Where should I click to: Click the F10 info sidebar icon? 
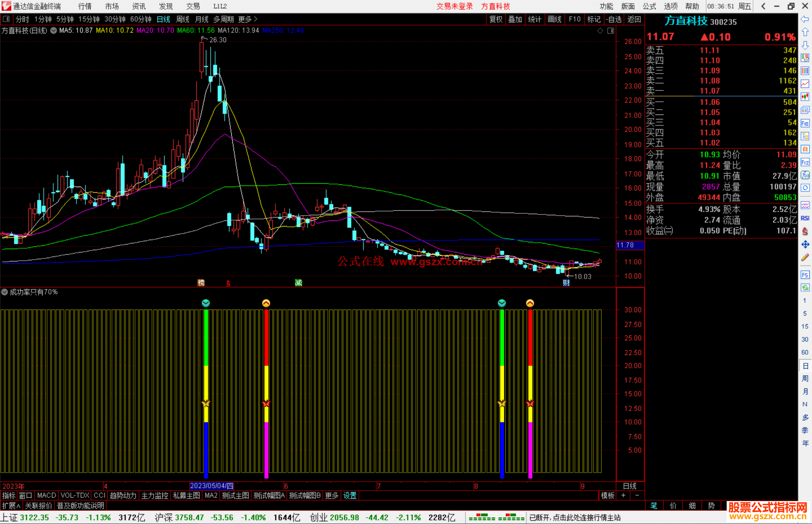[x=805, y=123]
